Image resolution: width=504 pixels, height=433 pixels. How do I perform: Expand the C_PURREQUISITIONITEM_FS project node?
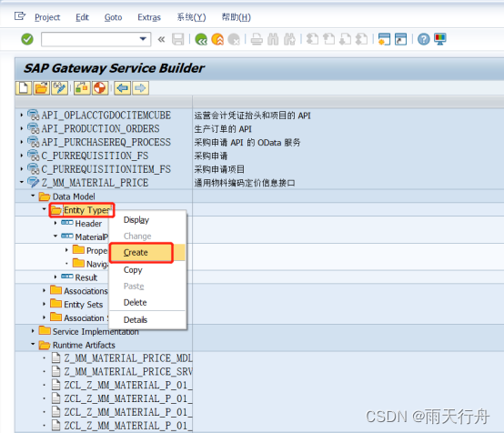click(x=22, y=169)
